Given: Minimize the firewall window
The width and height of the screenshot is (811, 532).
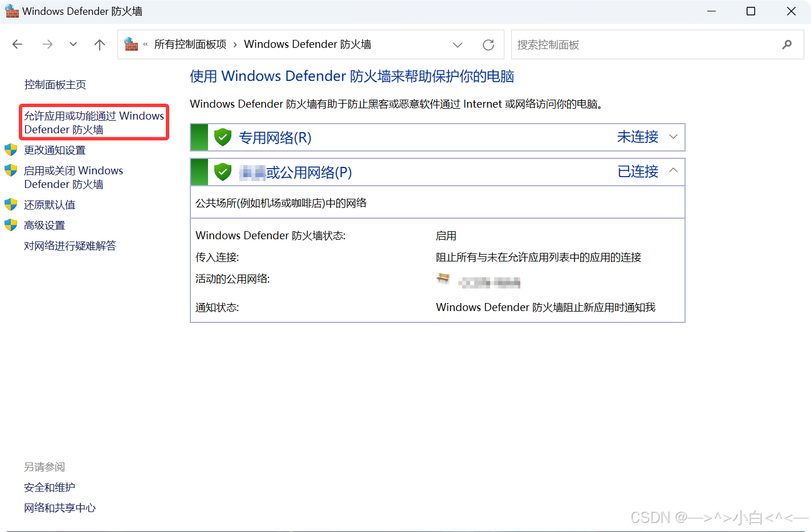Looking at the screenshot, I should coord(711,11).
